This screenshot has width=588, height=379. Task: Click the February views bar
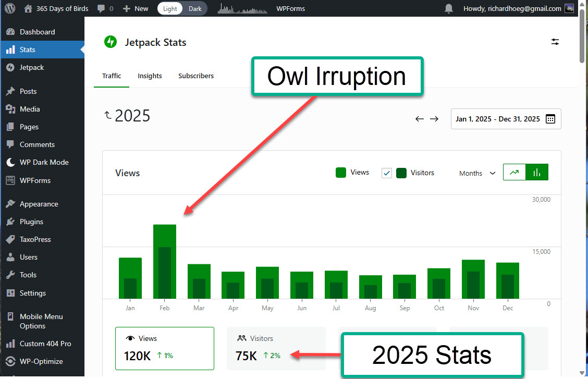tap(165, 261)
